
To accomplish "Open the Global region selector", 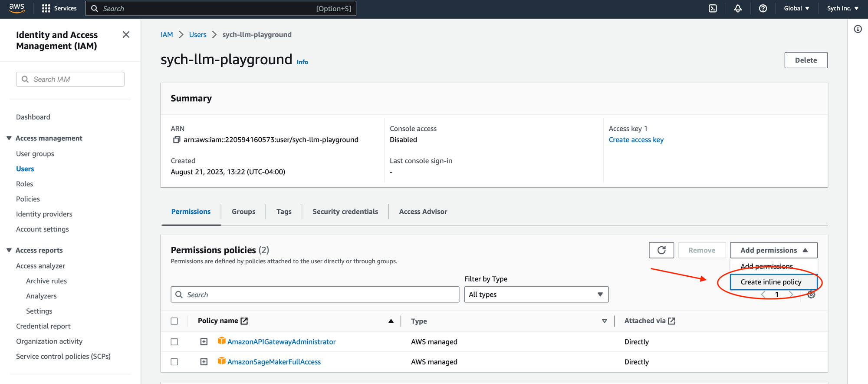I will (x=796, y=8).
